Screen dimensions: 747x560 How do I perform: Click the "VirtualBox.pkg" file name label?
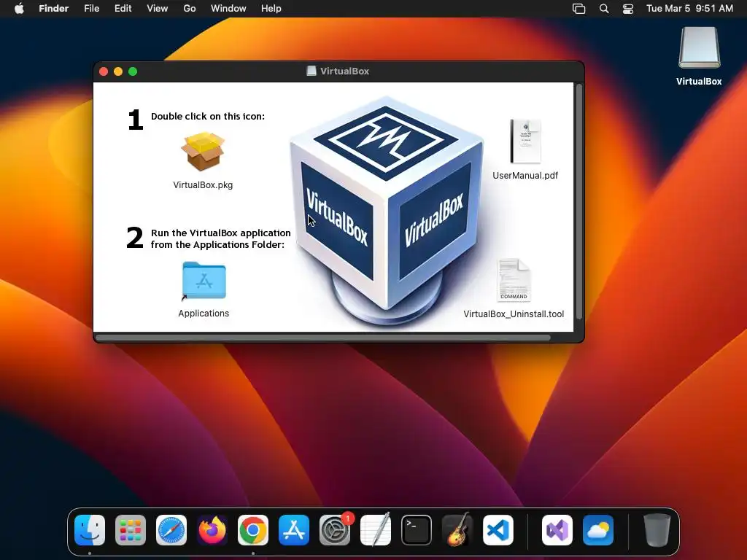point(203,185)
